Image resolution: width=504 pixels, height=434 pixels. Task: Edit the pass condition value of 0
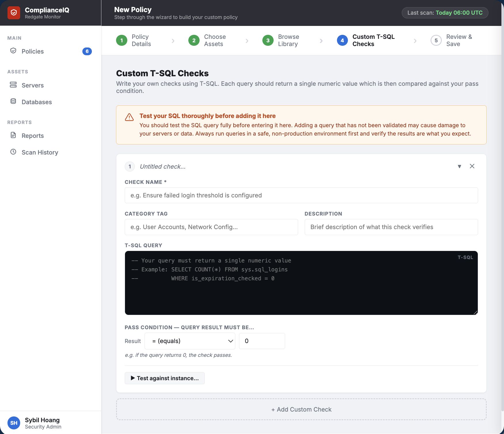tap(262, 341)
